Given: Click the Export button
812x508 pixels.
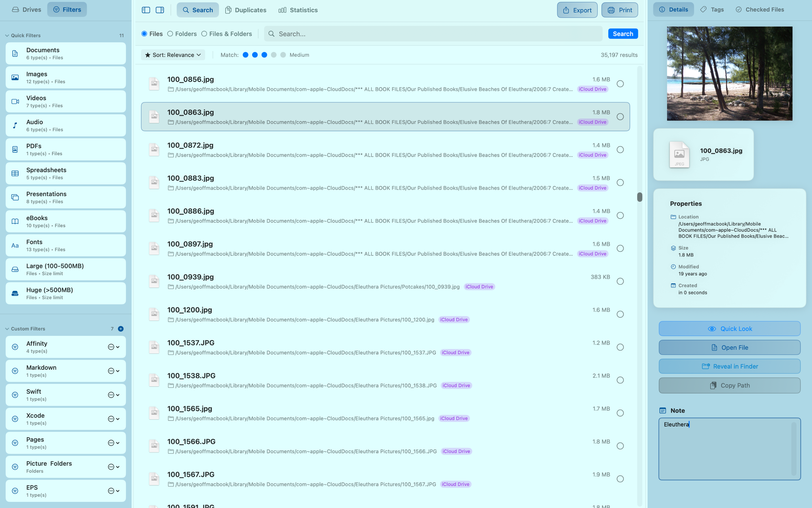Looking at the screenshot, I should pos(577,10).
